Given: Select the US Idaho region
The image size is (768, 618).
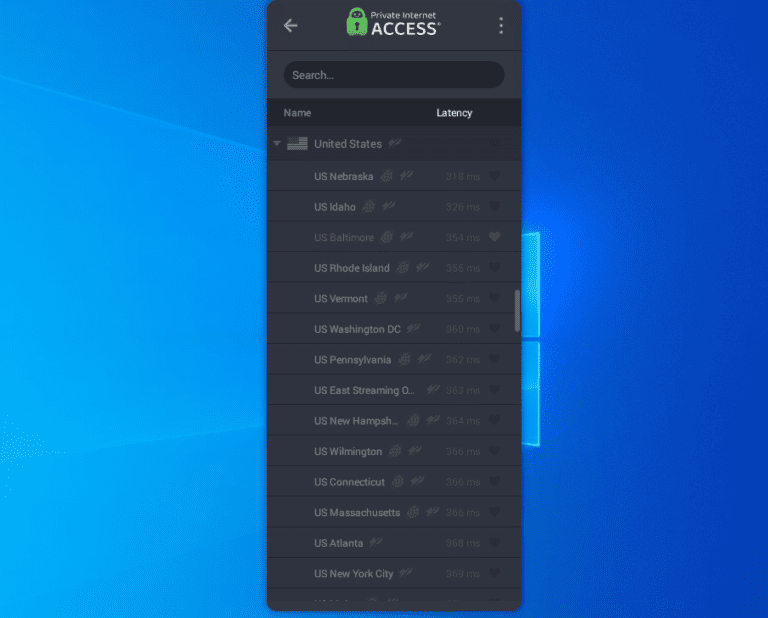Looking at the screenshot, I should [x=394, y=206].
